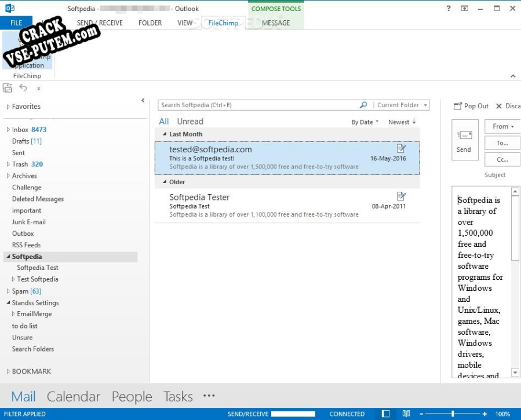Click the Discard X icon
521x420 pixels.
499,106
